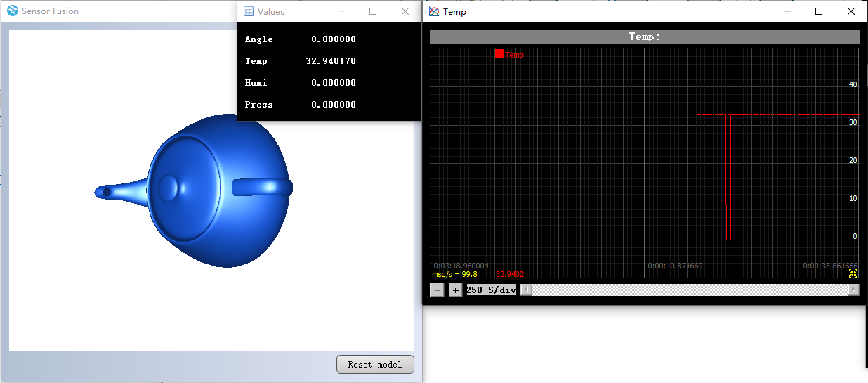The width and height of the screenshot is (868, 383).
Task: Zoom out with the minus button in Temp window
Action: [437, 290]
